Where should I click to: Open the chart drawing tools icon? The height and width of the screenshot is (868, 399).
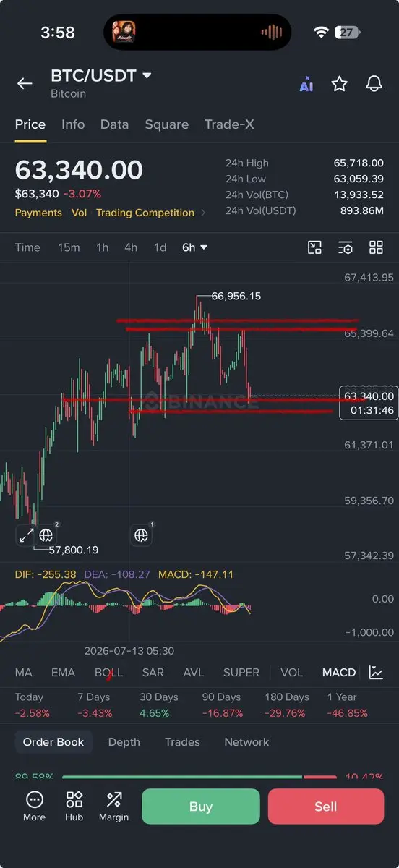point(314,247)
